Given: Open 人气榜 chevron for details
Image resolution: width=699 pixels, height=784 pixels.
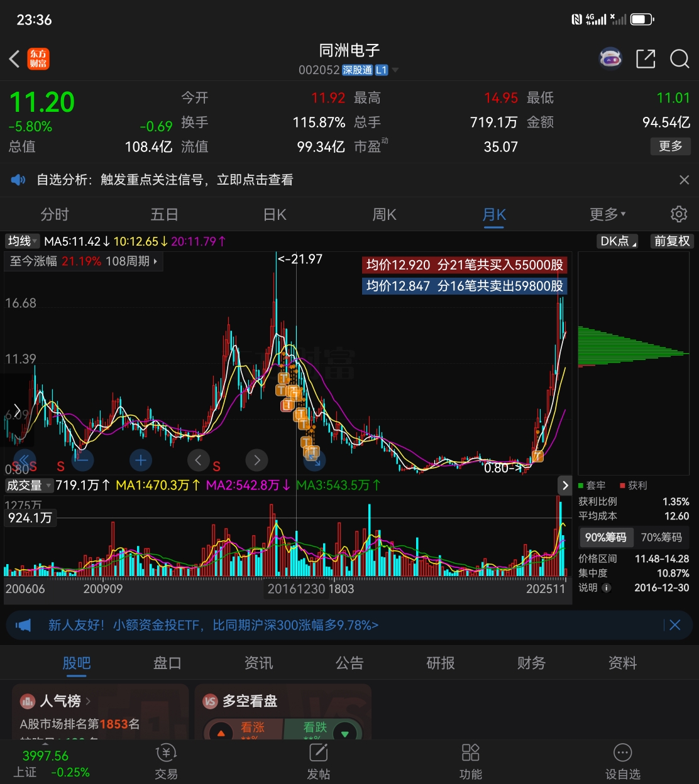Looking at the screenshot, I should pos(88,701).
